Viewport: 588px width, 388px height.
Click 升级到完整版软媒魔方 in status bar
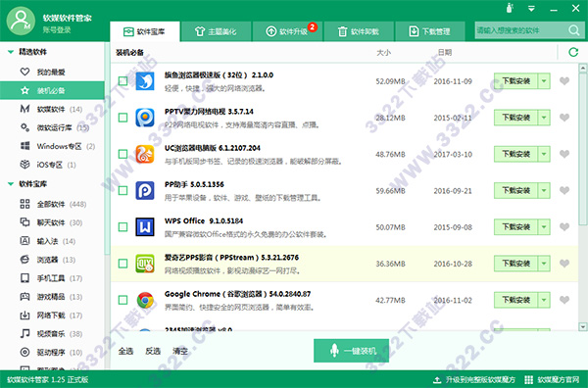[474, 380]
